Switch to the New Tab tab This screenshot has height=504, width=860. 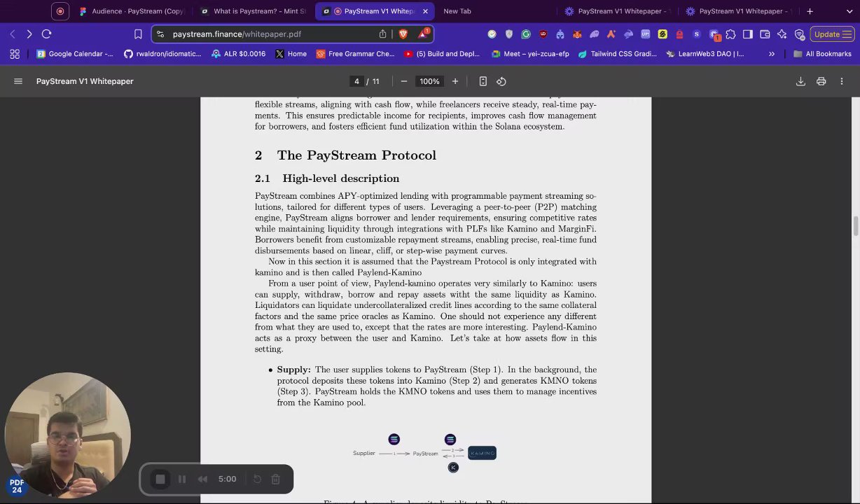(x=457, y=11)
